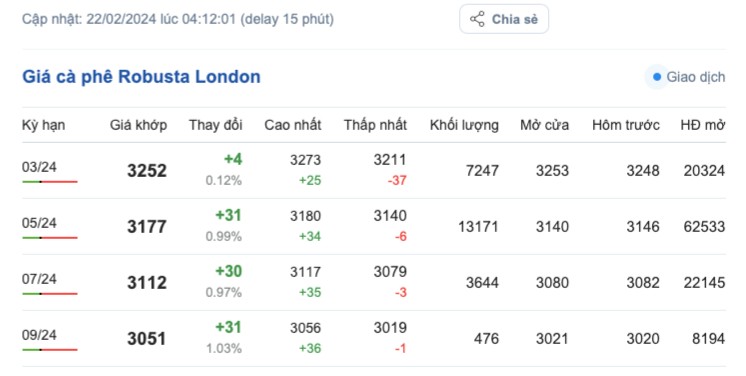Click the blue Giao dịch status dot
Screen dimensions: 746x376
pos(657,77)
